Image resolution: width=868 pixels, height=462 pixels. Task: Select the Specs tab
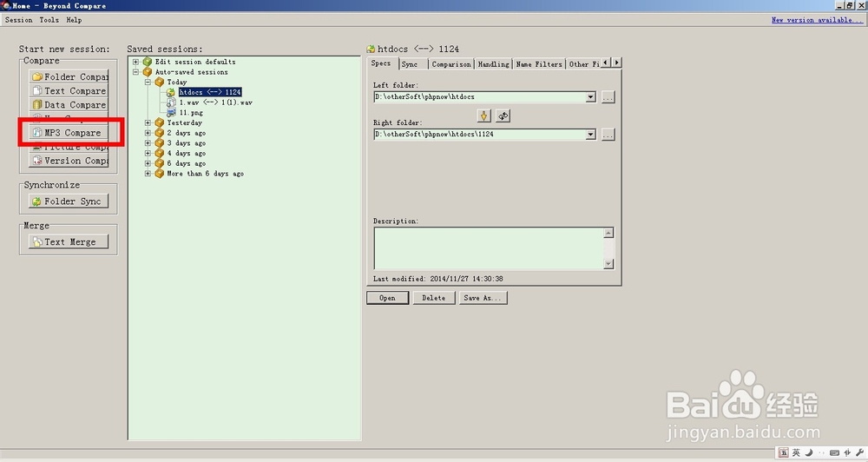pyautogui.click(x=381, y=63)
